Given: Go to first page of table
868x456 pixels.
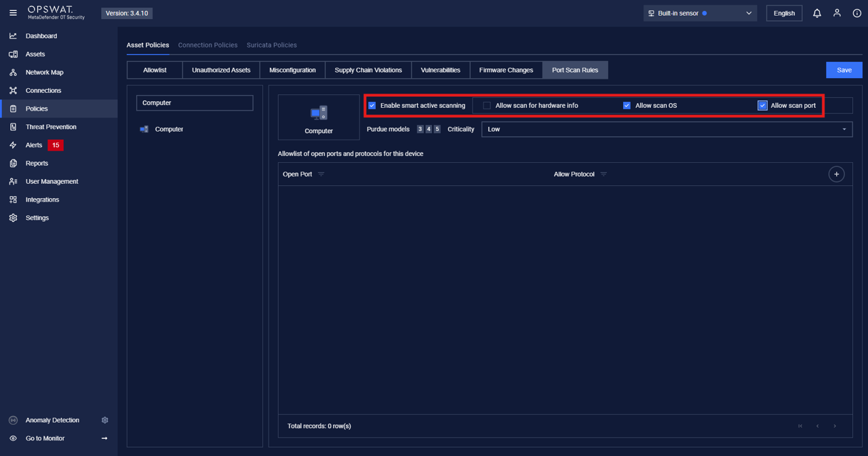Looking at the screenshot, I should click(x=800, y=426).
